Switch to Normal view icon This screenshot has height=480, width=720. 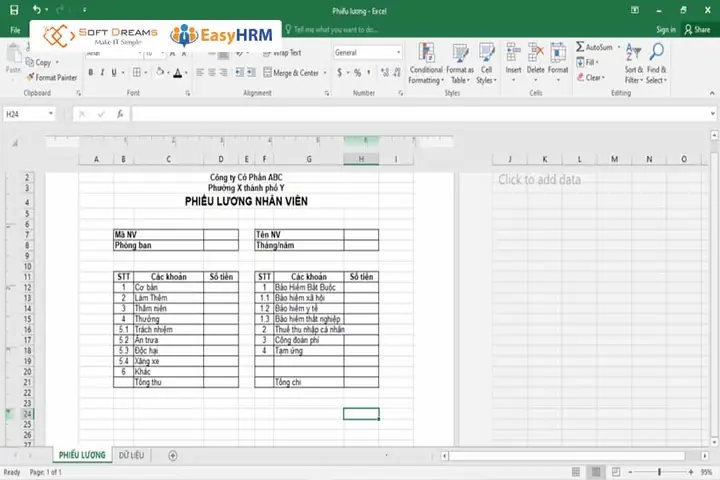click(x=576, y=472)
